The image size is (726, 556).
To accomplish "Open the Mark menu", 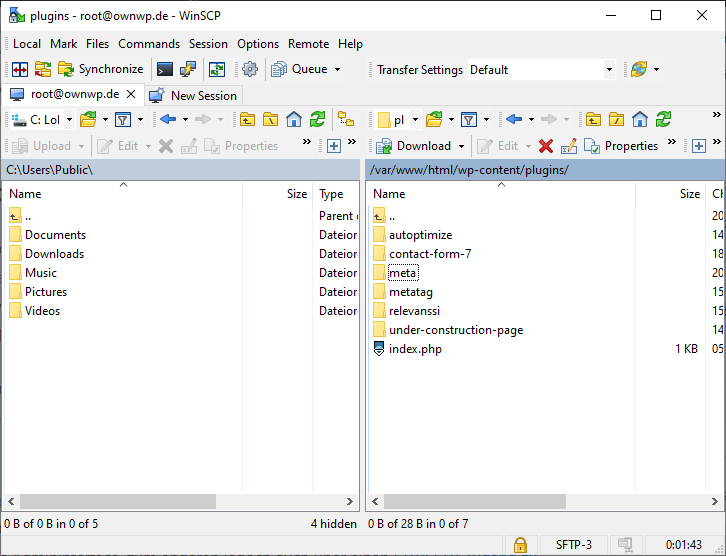I will (63, 44).
